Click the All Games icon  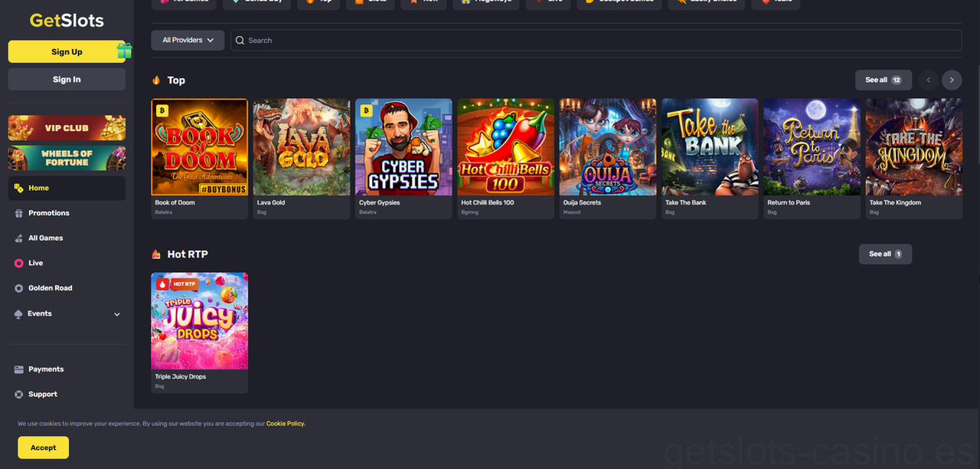pos(19,238)
